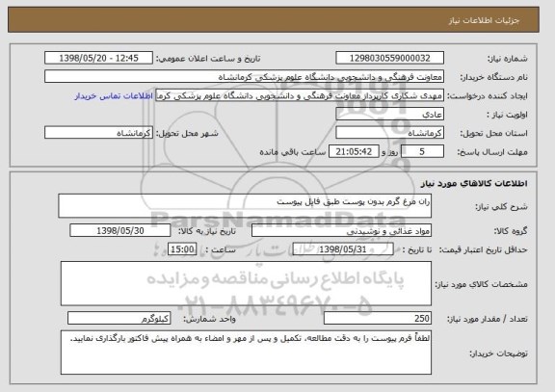Click the label توضیحات خریدار
Image resolution: width=555 pixels, height=392 pixels.
(x=498, y=353)
